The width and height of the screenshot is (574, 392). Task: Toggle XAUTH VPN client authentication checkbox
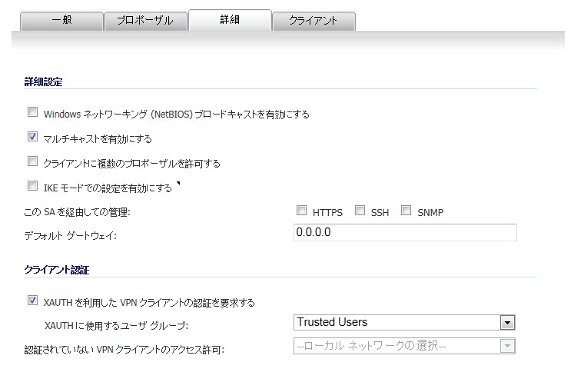[32, 301]
